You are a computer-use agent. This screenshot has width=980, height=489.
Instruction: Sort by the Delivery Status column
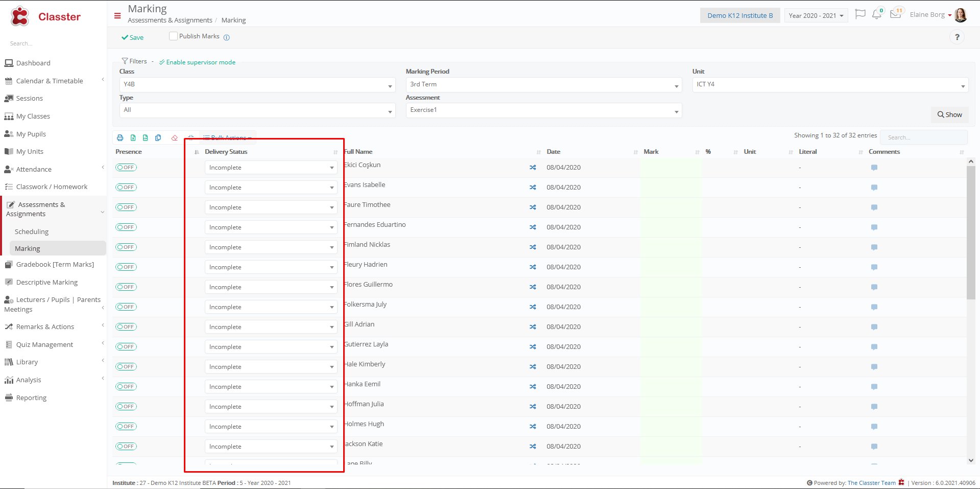pos(226,152)
